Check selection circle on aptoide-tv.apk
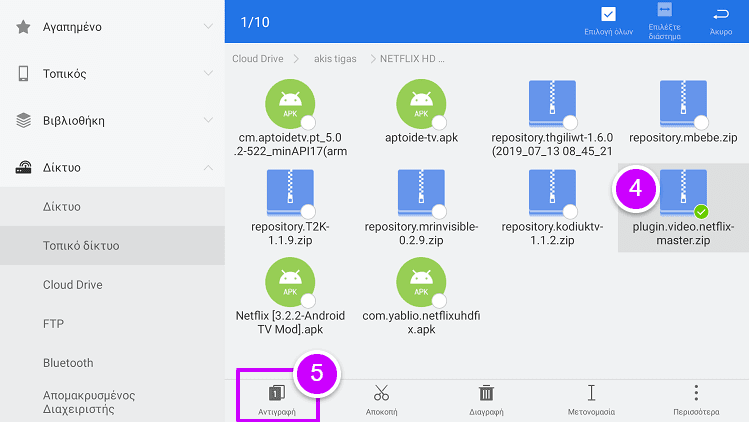 click(x=439, y=122)
